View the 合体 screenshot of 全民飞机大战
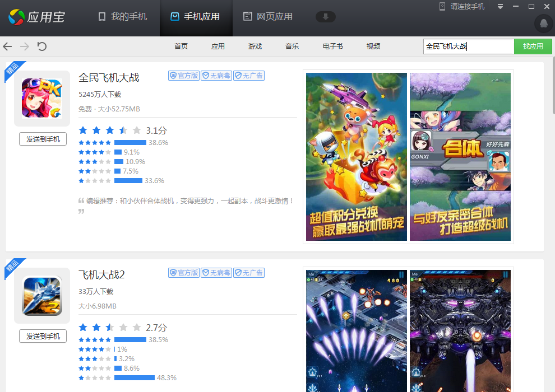Viewport: 555px width, 392px height. 460,157
